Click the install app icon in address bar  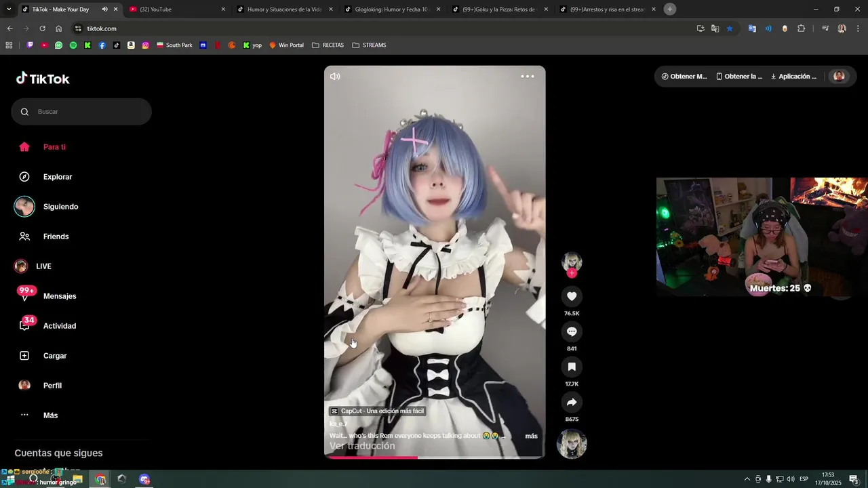click(701, 28)
